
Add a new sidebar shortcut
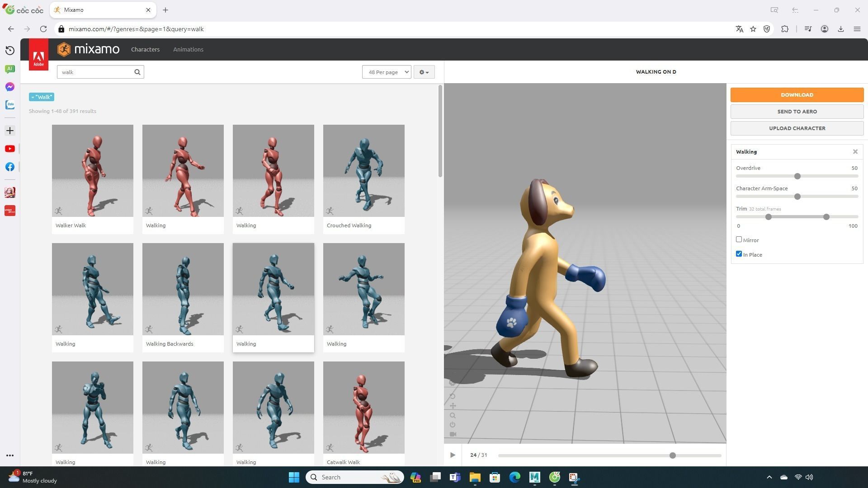click(10, 131)
